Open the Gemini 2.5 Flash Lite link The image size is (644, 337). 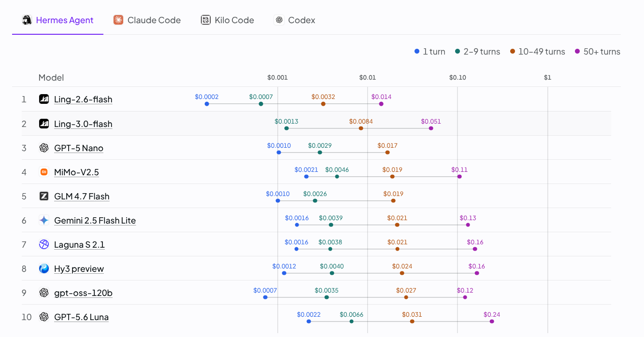point(95,220)
